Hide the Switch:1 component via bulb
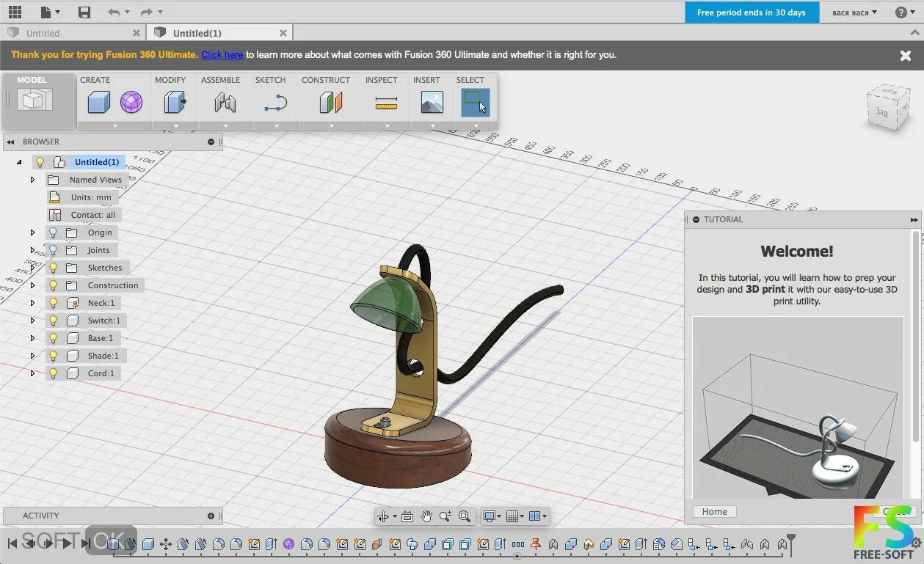 (x=53, y=321)
